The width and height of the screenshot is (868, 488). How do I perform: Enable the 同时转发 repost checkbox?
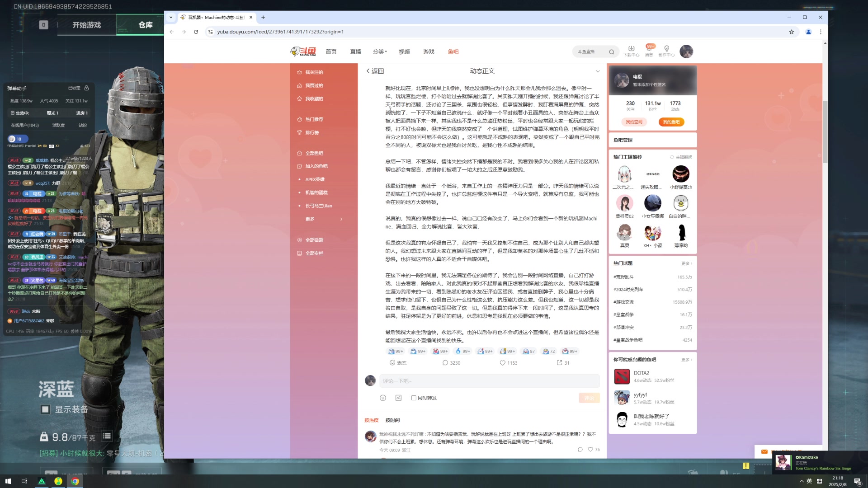tap(414, 398)
